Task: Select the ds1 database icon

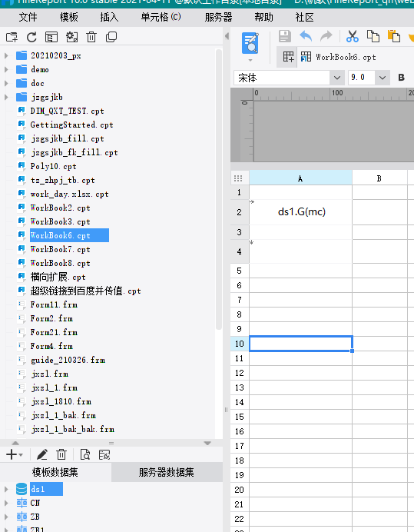Action: (22, 489)
